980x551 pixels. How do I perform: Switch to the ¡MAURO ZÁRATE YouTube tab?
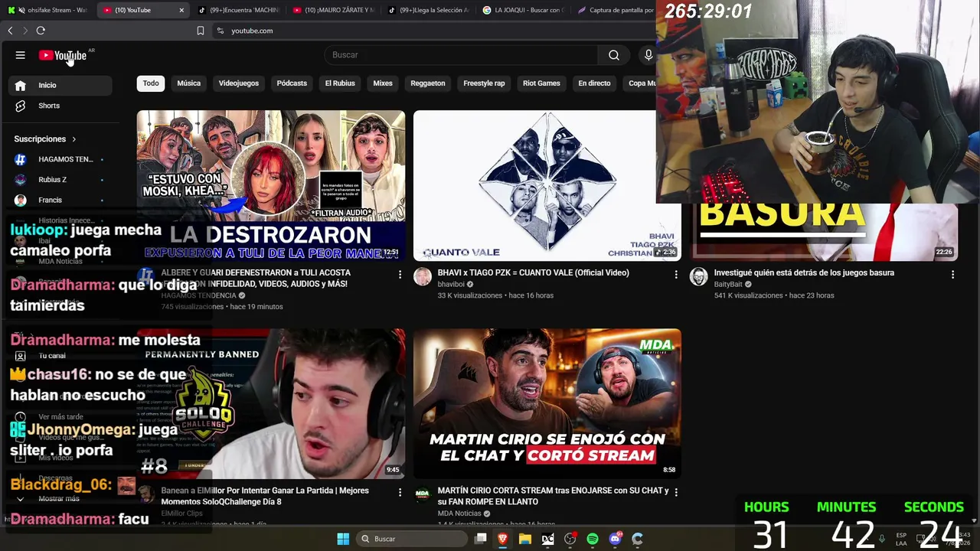[334, 10]
